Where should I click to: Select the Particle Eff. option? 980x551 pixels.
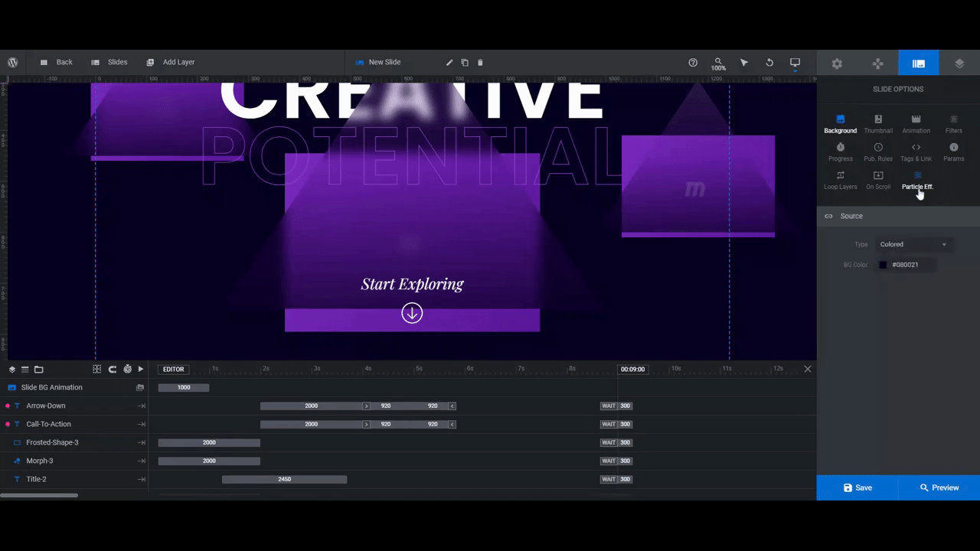(x=917, y=181)
